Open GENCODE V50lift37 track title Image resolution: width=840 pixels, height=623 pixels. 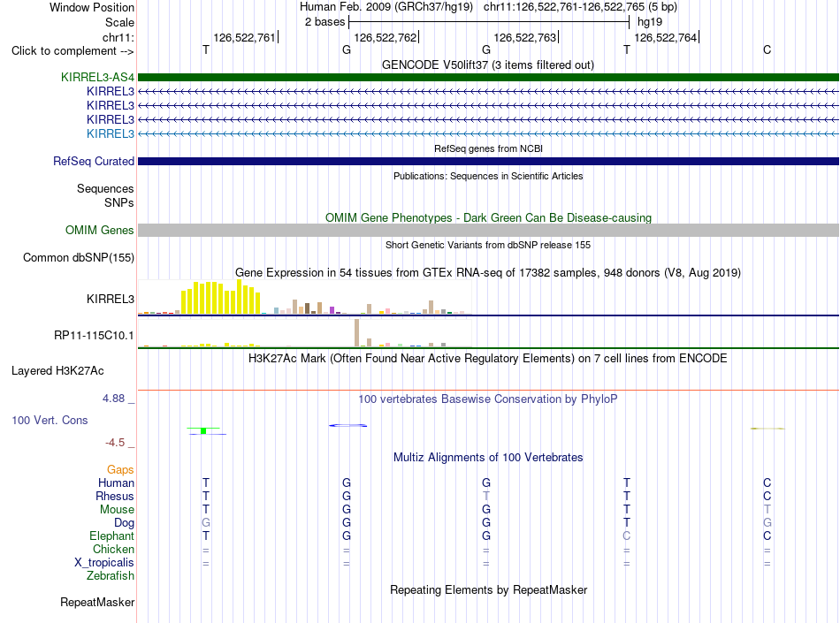487,65
